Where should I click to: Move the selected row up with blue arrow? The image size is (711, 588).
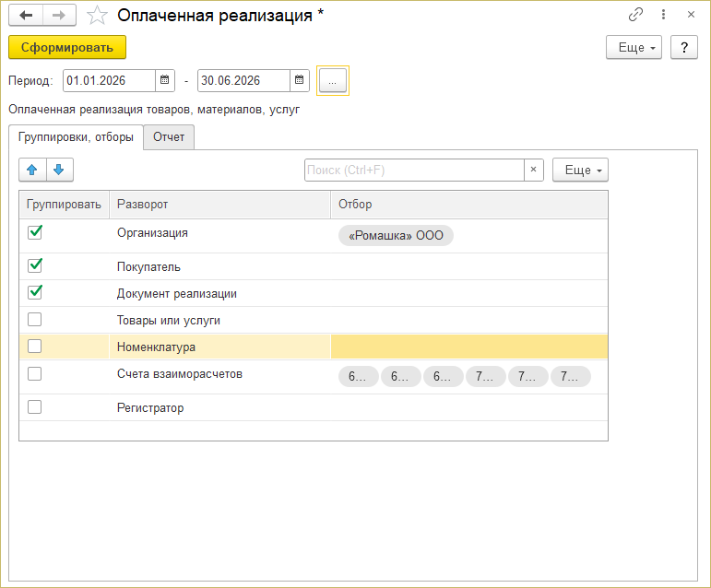(x=32, y=170)
